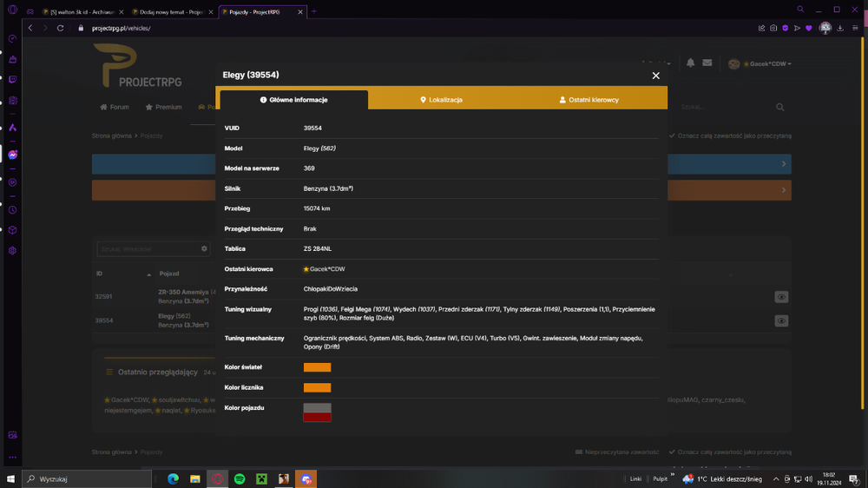The image size is (868, 488).
Task: Click the Messenger icon in browser sidebar
Action: pos(13,155)
